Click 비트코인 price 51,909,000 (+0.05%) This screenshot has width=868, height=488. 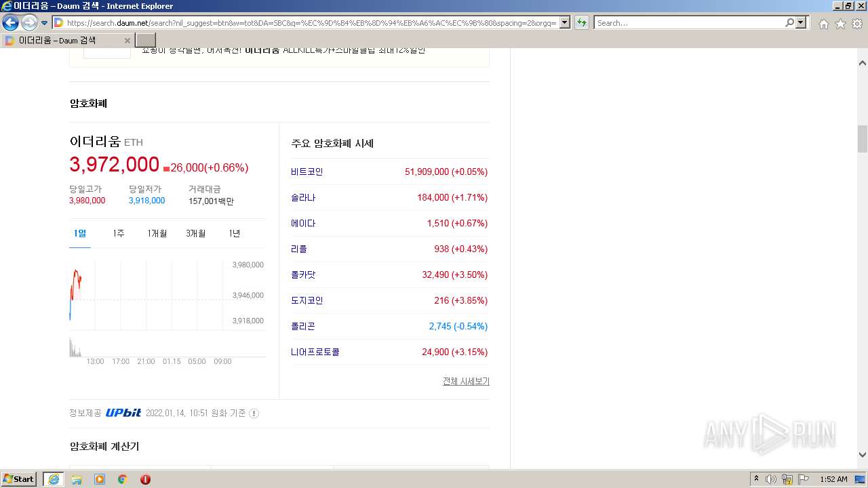point(446,172)
